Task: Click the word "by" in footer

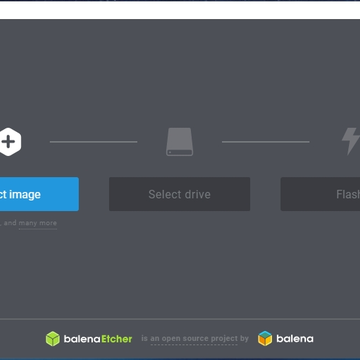Action: (244, 339)
